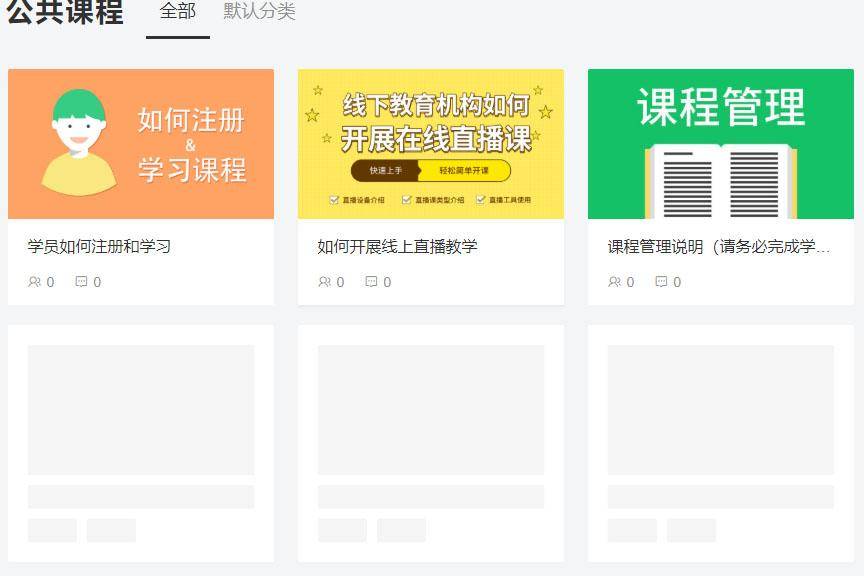Open the course 学员如何注册和学习

(96, 245)
